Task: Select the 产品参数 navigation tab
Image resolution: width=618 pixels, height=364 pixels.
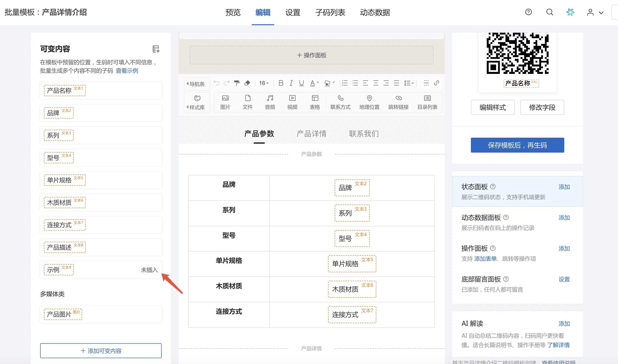Action: tap(259, 134)
